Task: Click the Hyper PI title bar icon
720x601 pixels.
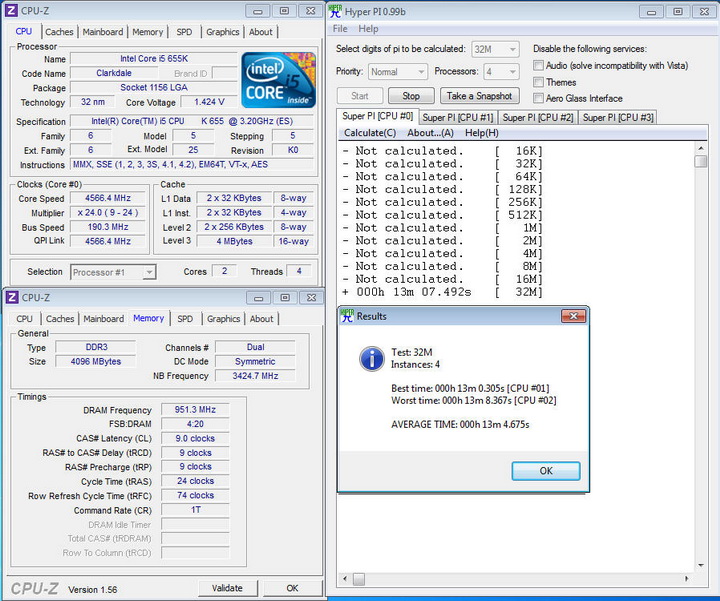Action: click(335, 11)
